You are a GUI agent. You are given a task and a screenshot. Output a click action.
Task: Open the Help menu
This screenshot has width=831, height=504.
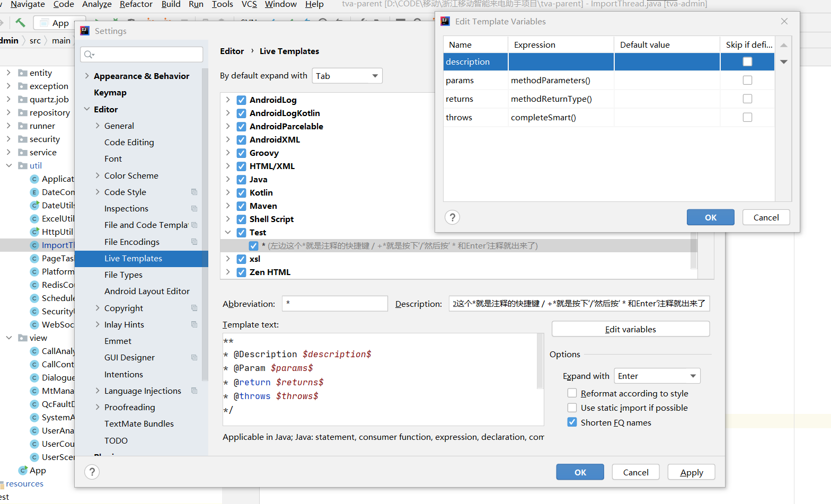314,4
